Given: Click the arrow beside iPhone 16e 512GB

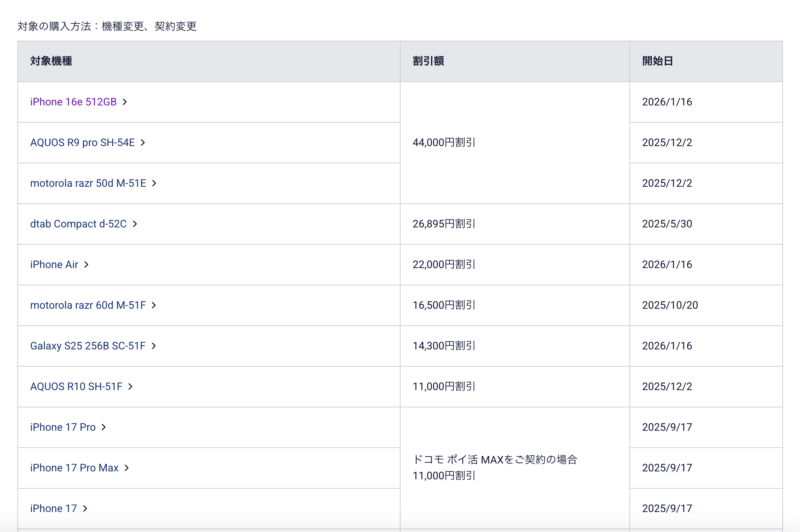Looking at the screenshot, I should pyautogui.click(x=125, y=102).
